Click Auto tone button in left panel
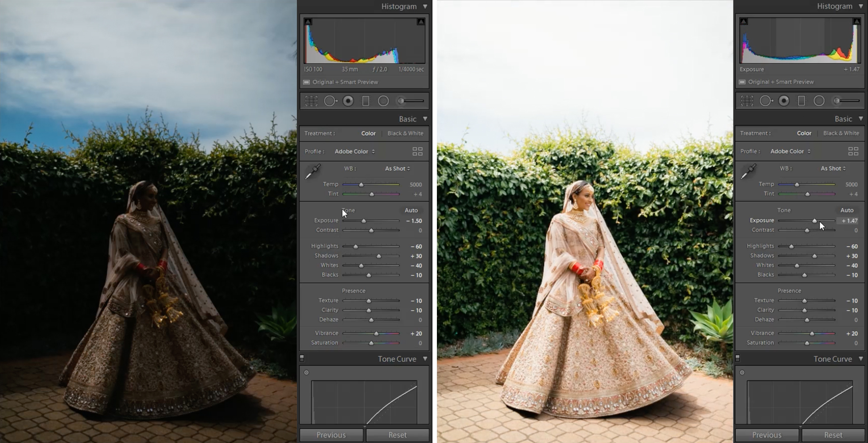Viewport: 868px width, 443px height. (x=411, y=210)
